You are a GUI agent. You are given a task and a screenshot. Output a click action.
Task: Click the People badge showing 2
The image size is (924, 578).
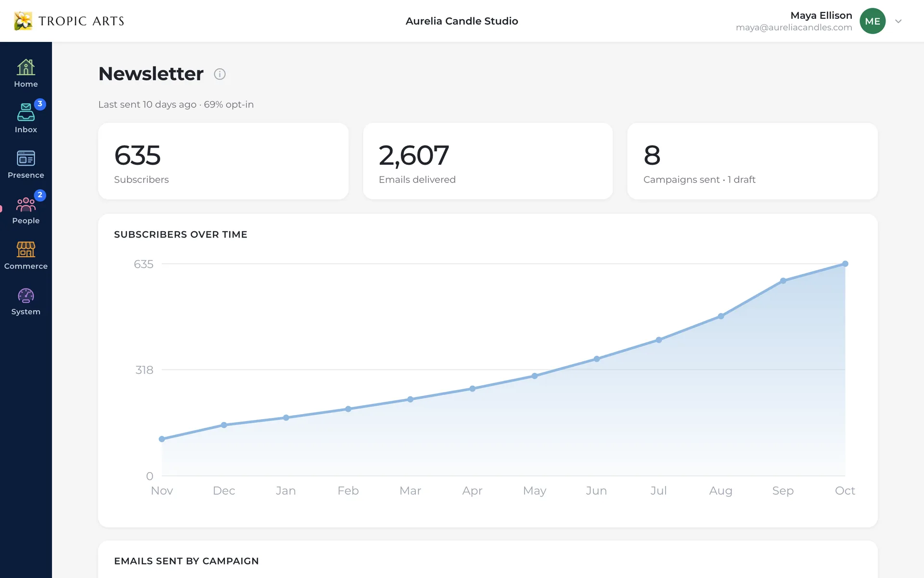point(40,195)
